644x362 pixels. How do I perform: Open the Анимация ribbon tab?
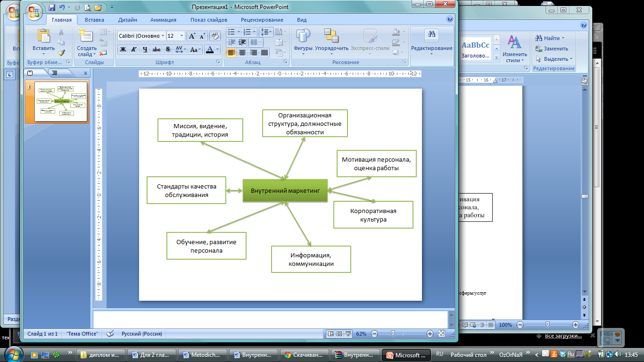click(x=163, y=20)
